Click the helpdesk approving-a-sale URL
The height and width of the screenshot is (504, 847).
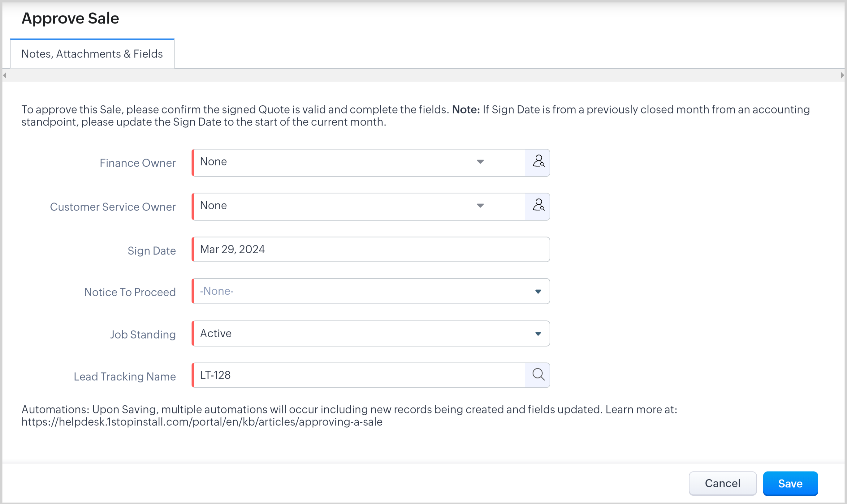[202, 422]
